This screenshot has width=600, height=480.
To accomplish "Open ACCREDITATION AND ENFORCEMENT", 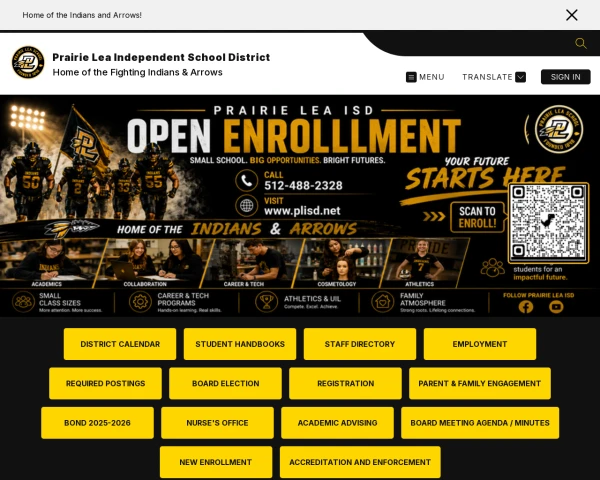I will [360, 462].
